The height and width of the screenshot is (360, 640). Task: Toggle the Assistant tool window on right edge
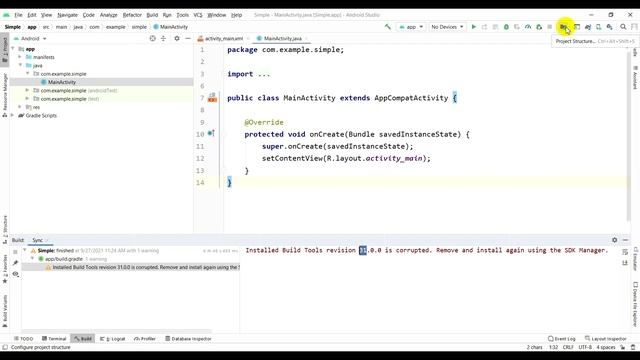click(636, 78)
